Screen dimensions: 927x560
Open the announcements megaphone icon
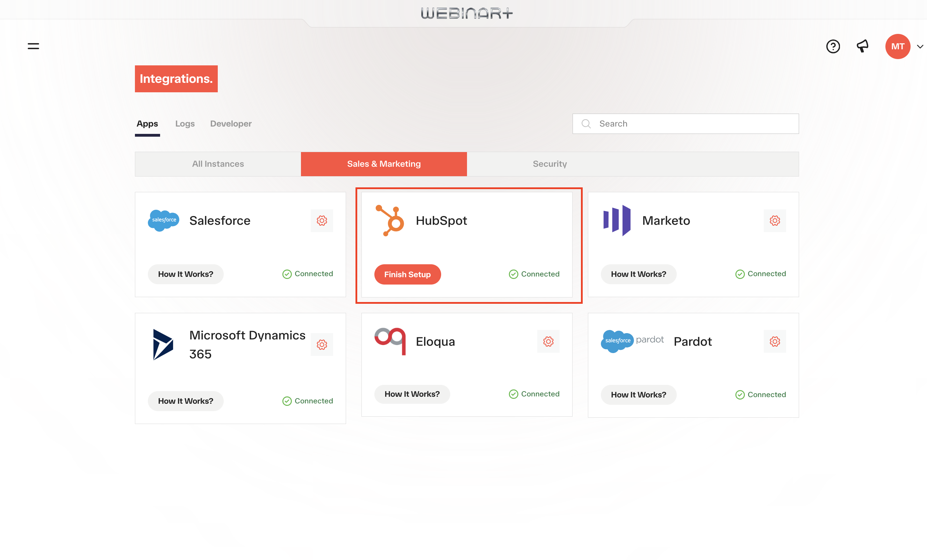click(863, 46)
